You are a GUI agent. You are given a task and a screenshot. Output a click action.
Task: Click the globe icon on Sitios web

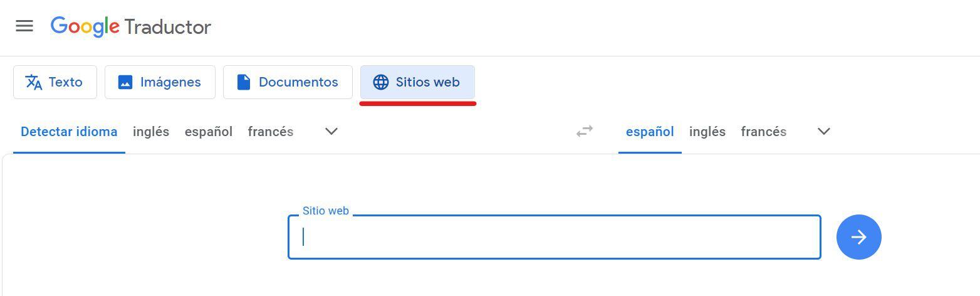point(380,82)
